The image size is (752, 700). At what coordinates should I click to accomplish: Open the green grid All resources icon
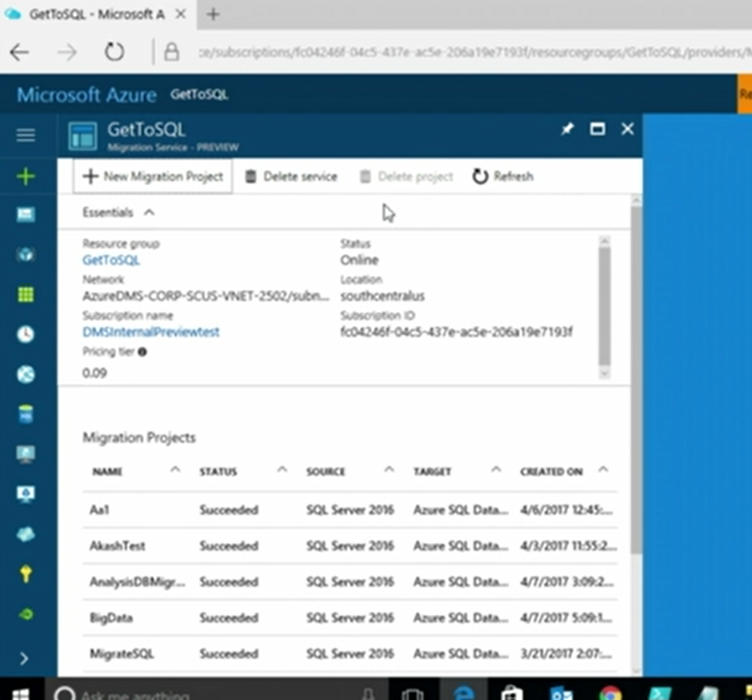[x=26, y=293]
